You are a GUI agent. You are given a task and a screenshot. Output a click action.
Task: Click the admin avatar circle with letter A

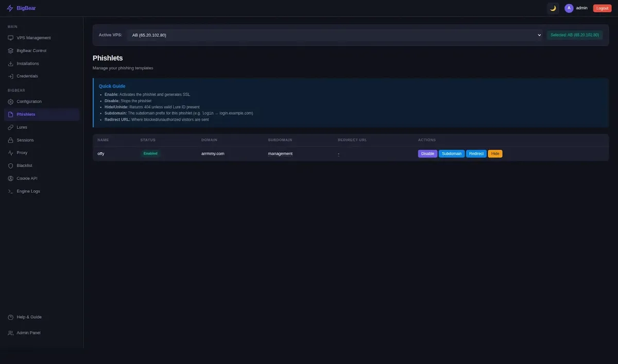(569, 8)
